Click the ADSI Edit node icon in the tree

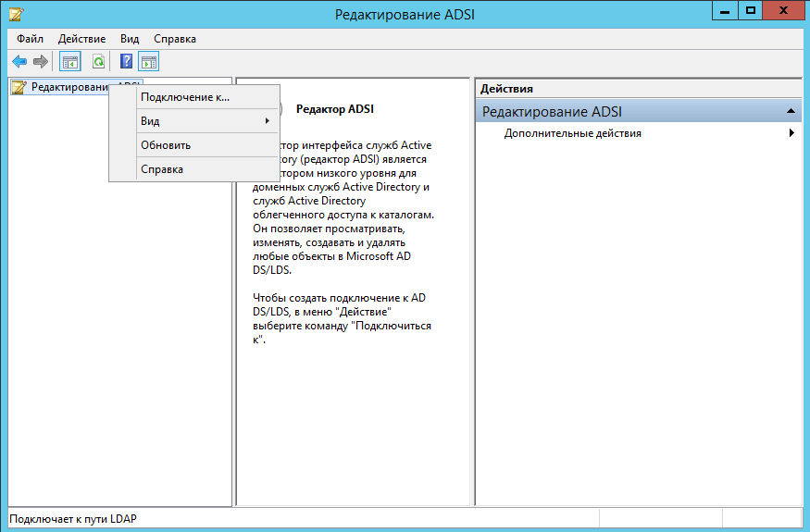[x=19, y=87]
